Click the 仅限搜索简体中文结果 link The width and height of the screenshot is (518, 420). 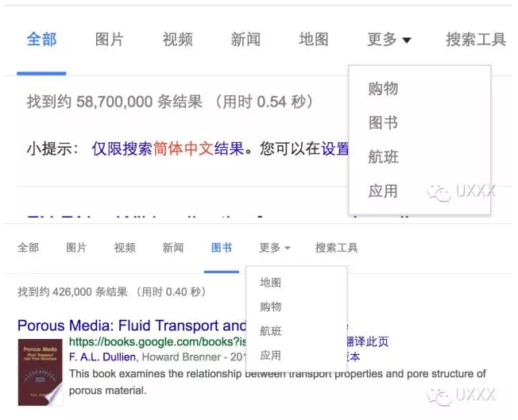click(168, 148)
